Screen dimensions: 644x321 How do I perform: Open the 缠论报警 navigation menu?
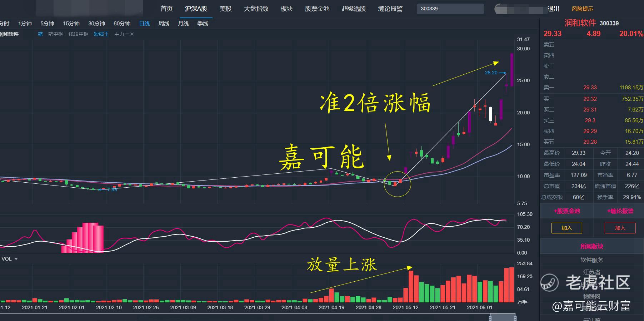coord(390,9)
